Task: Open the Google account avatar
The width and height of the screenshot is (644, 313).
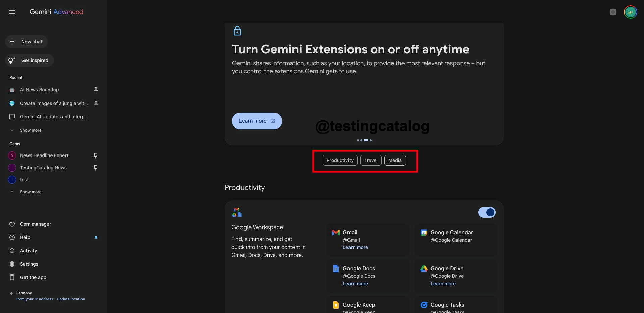Action: pyautogui.click(x=631, y=12)
